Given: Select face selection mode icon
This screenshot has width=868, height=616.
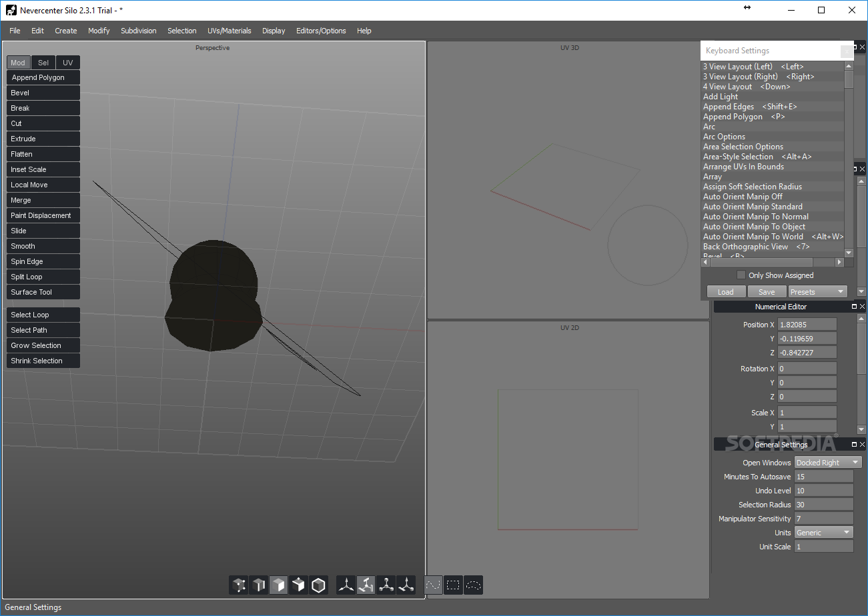Looking at the screenshot, I should tap(279, 585).
